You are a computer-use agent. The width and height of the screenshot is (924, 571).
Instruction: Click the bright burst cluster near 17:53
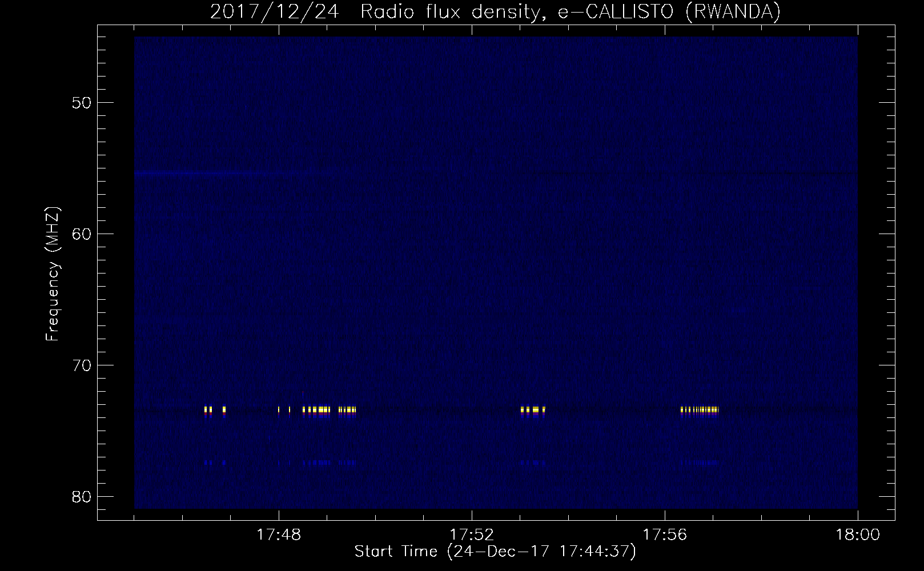point(533,410)
